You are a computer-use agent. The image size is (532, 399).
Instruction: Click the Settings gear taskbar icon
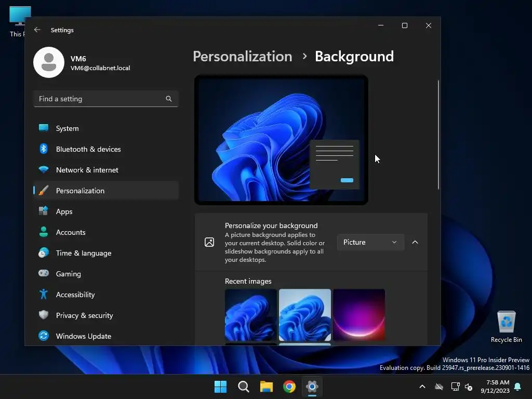point(312,387)
